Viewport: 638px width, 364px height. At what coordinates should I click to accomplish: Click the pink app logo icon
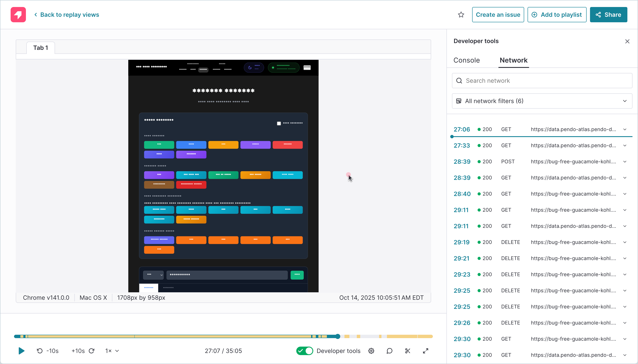[18, 14]
